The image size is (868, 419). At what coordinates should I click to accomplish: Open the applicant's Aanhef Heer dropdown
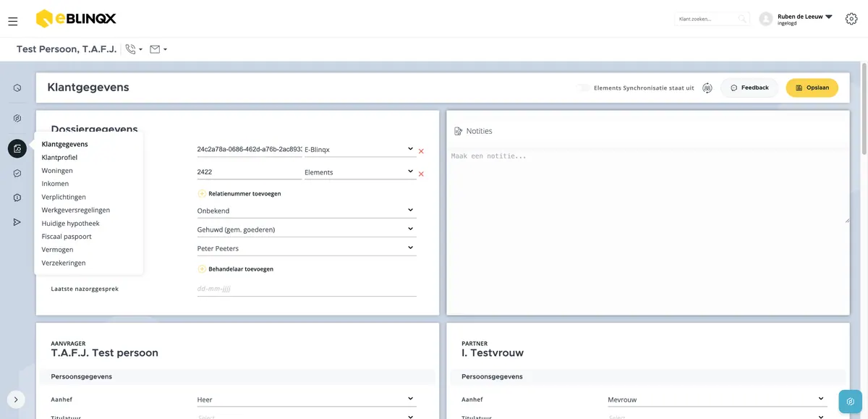tap(307, 399)
